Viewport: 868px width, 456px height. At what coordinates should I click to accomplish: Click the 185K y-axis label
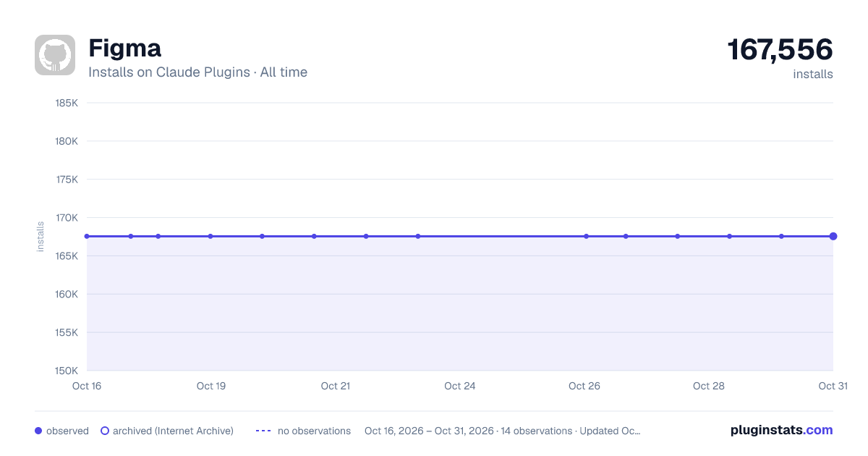(67, 103)
